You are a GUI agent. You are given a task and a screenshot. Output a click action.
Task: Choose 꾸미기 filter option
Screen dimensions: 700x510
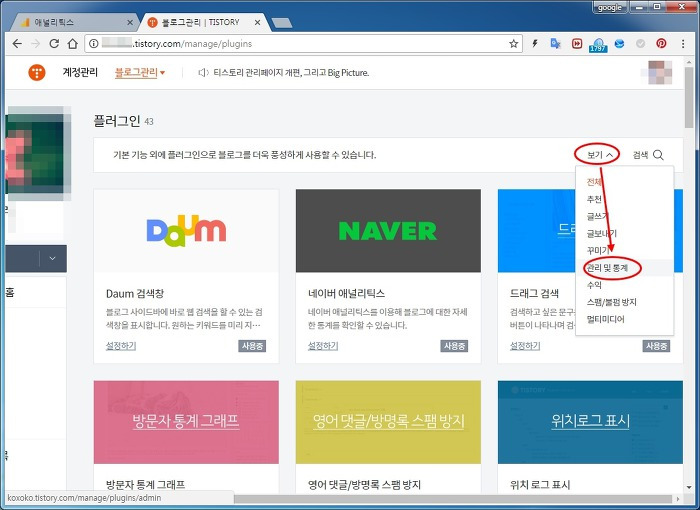click(597, 251)
